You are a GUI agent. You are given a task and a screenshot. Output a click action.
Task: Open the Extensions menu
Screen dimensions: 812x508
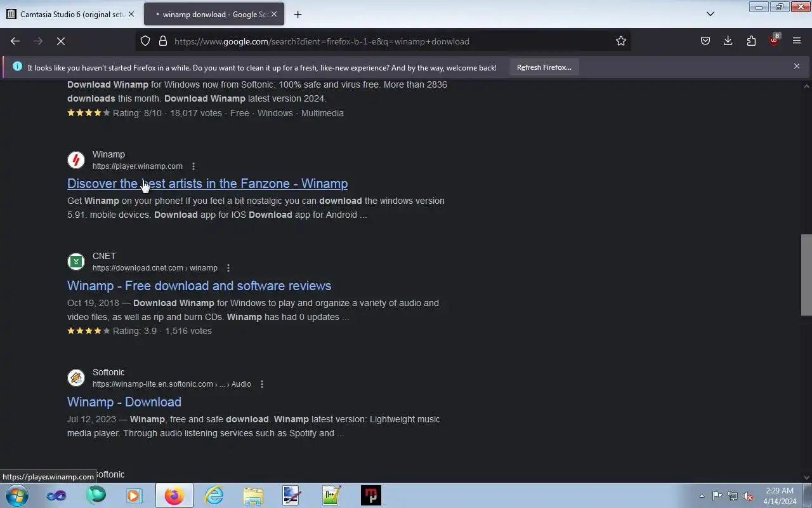click(x=751, y=41)
